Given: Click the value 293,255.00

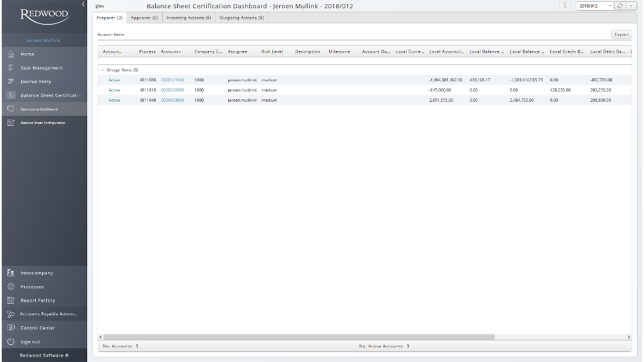Looking at the screenshot, I should 601,90.
